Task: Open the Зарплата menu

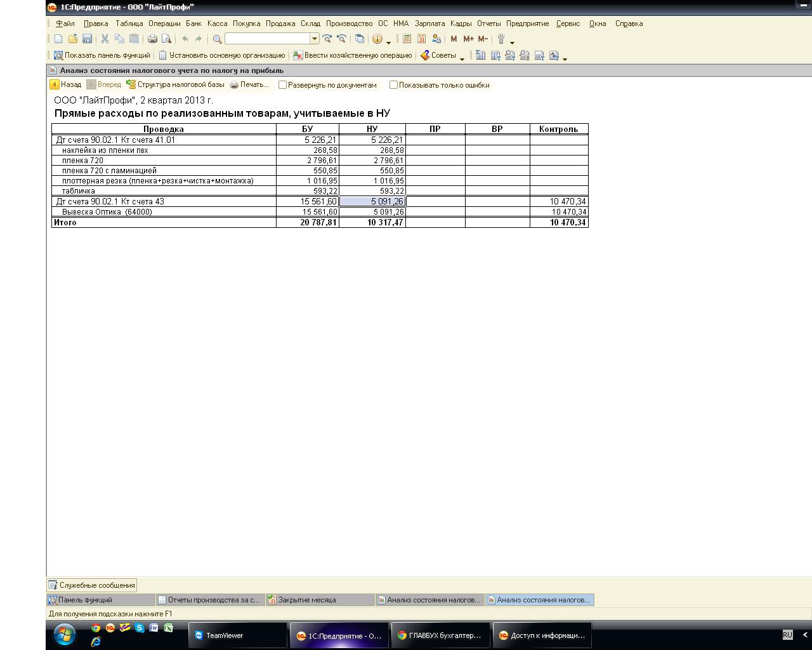Action: coord(429,23)
